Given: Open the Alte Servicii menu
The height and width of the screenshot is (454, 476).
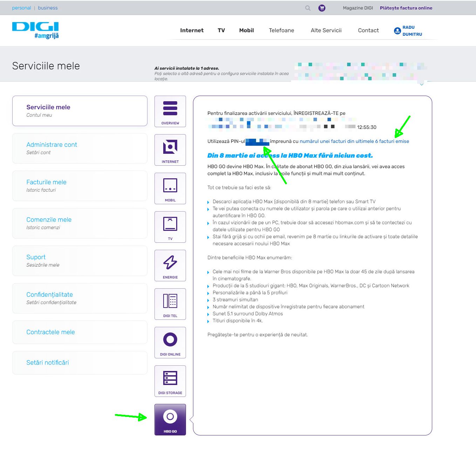Looking at the screenshot, I should pos(326,30).
